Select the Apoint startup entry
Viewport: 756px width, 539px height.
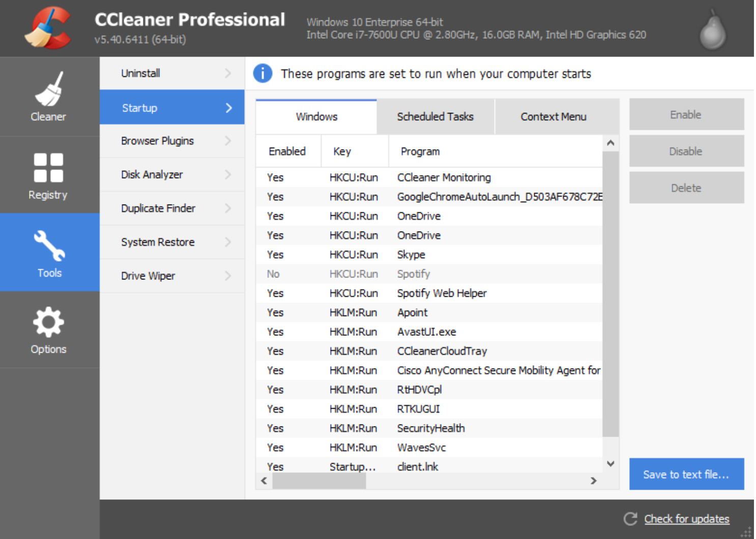pyautogui.click(x=429, y=313)
